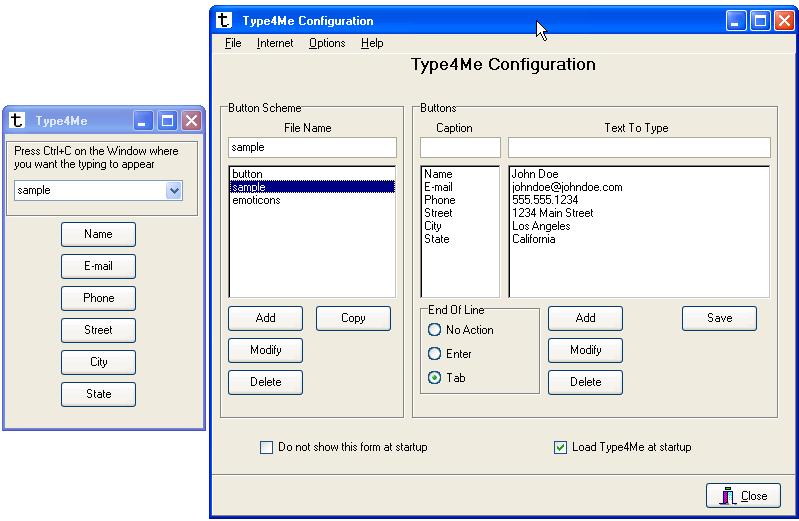
Task: Minimize the Type4Me Configuration window
Action: pos(736,21)
